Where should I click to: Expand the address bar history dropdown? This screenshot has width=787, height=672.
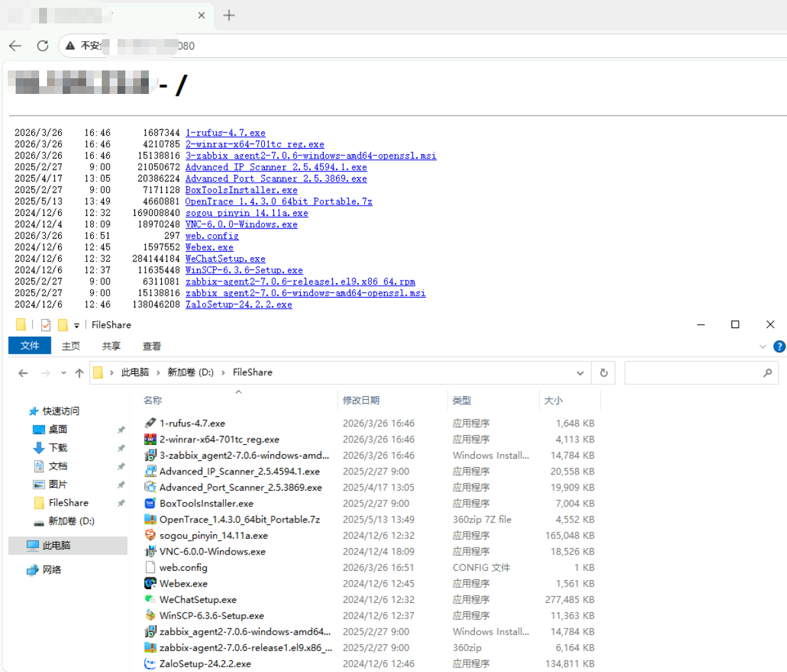pos(580,373)
